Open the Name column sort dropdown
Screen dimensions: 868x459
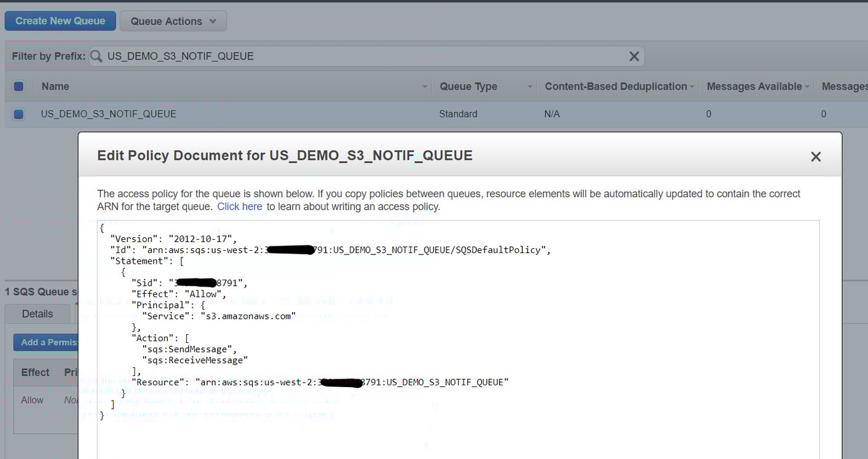424,87
